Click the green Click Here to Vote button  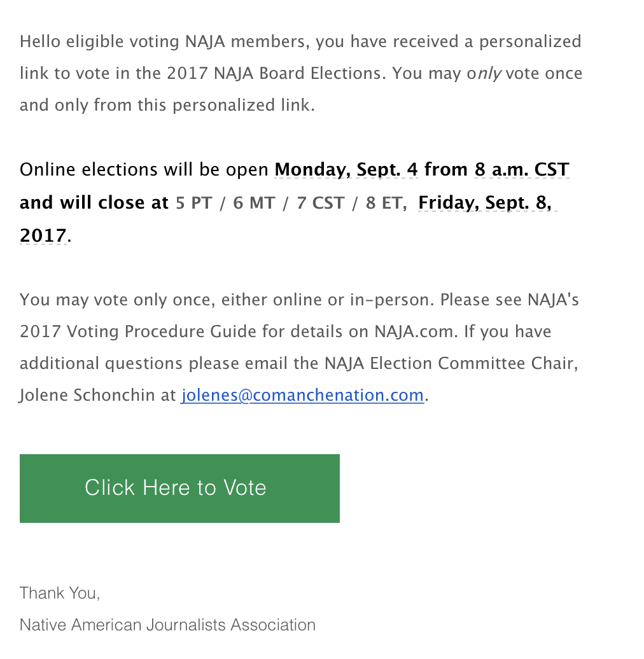coord(179,489)
